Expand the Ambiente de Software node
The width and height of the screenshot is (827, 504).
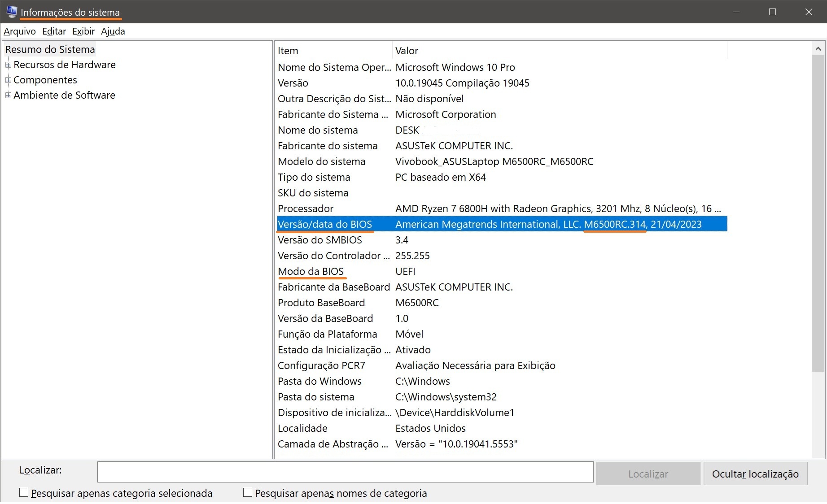click(x=8, y=96)
